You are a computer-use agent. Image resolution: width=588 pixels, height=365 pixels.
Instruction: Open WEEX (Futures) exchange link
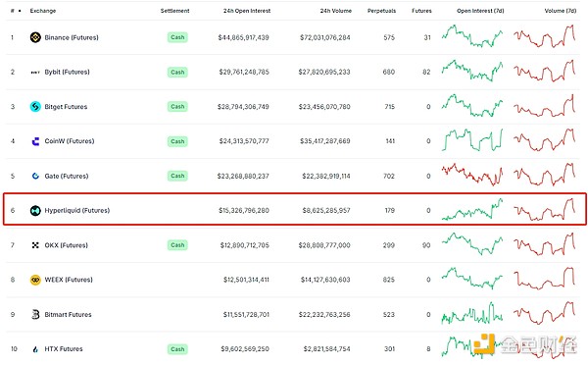[69, 280]
